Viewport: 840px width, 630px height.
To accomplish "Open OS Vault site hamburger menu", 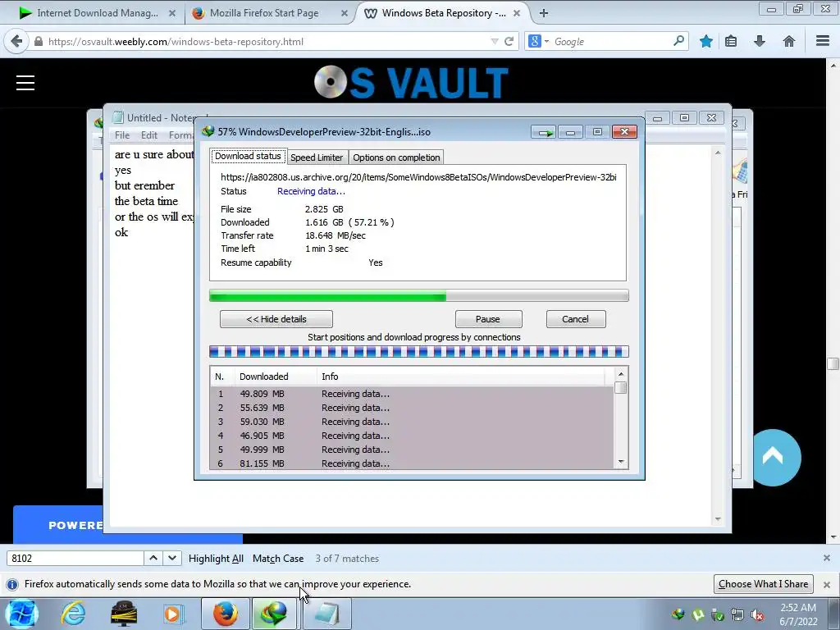I will coord(25,83).
